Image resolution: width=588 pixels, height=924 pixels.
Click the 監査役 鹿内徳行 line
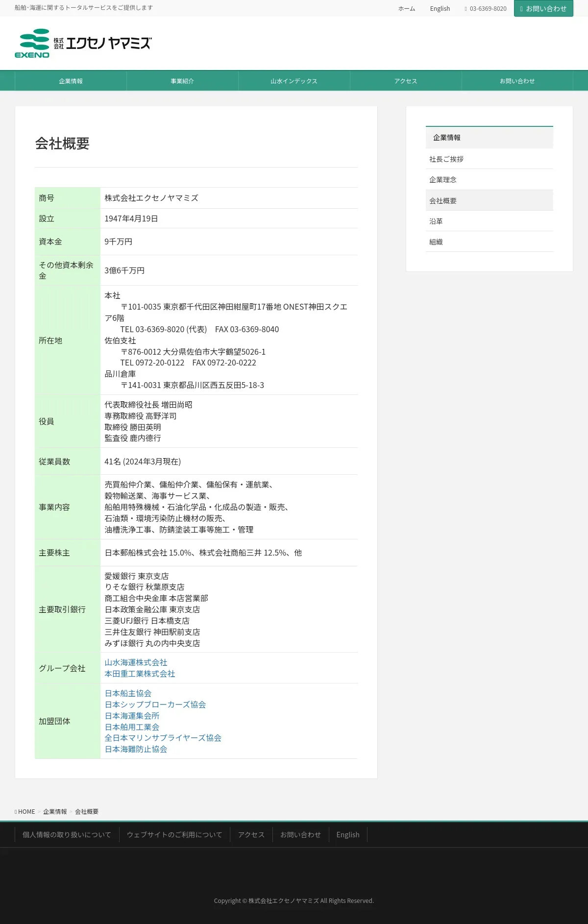(133, 438)
